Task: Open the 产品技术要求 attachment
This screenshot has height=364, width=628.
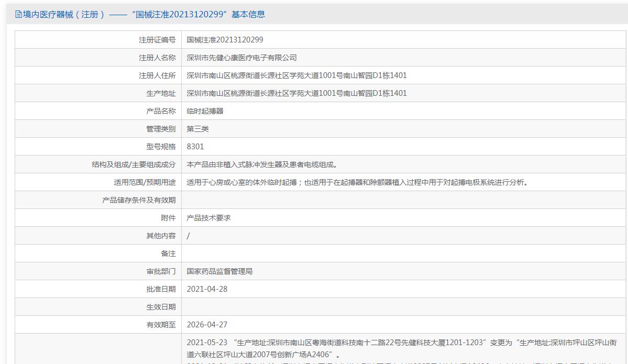Action: 208,218
